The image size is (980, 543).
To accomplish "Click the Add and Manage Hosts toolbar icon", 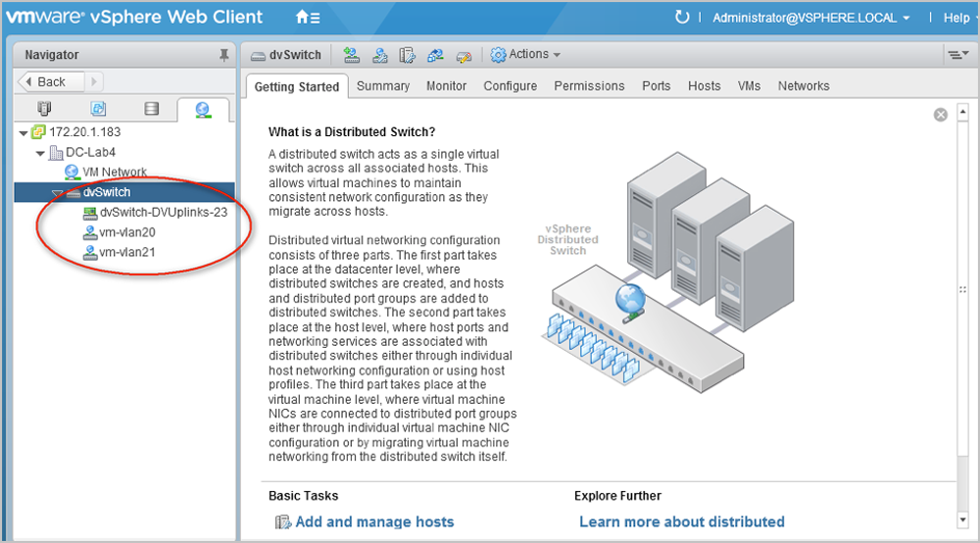I will 351,55.
